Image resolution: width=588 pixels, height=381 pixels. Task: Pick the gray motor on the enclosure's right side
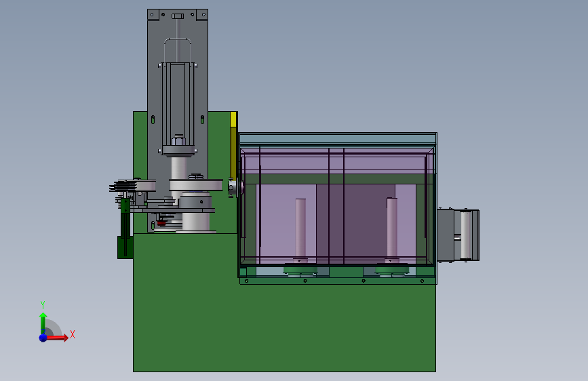coord(458,235)
